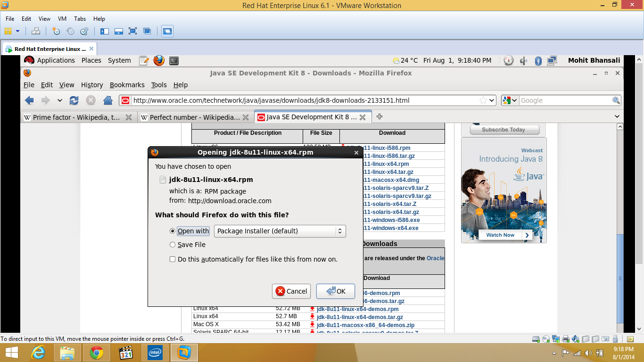Click the Mohit Bhansali user name in the GNOME panel
The height and width of the screenshot is (362, 644).
(x=594, y=60)
